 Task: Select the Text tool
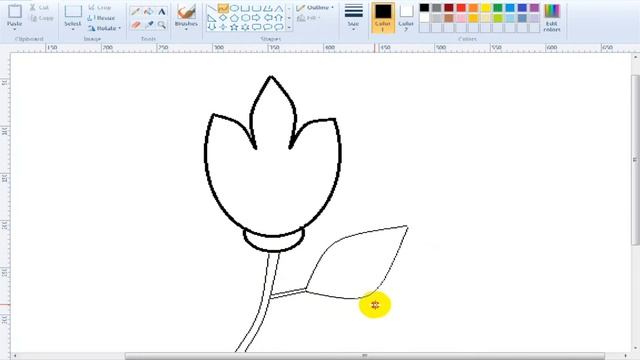point(162,11)
